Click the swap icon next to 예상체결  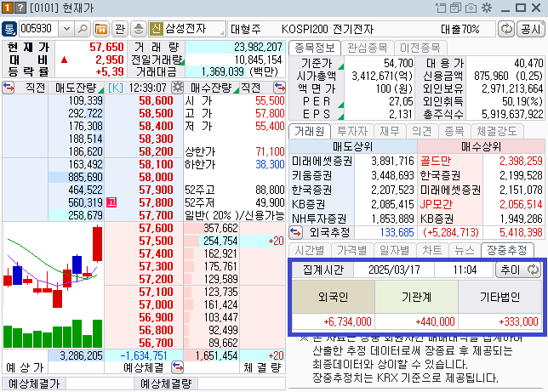[178, 367]
